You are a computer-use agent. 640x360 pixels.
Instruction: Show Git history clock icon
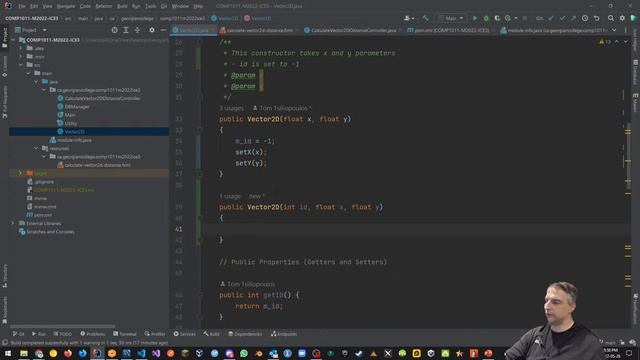tap(585, 18)
